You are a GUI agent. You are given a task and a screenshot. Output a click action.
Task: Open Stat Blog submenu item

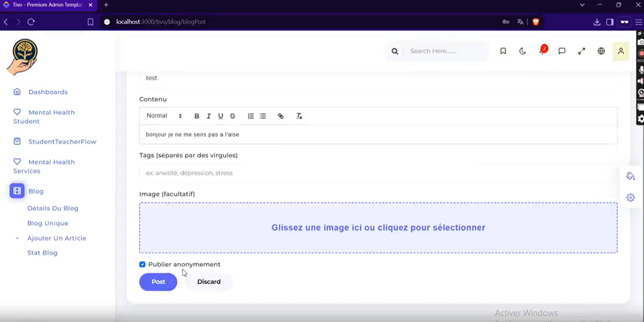pos(42,253)
